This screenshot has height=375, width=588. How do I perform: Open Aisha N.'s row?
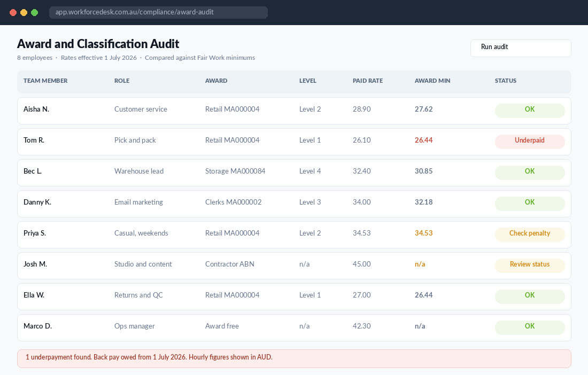(x=294, y=111)
